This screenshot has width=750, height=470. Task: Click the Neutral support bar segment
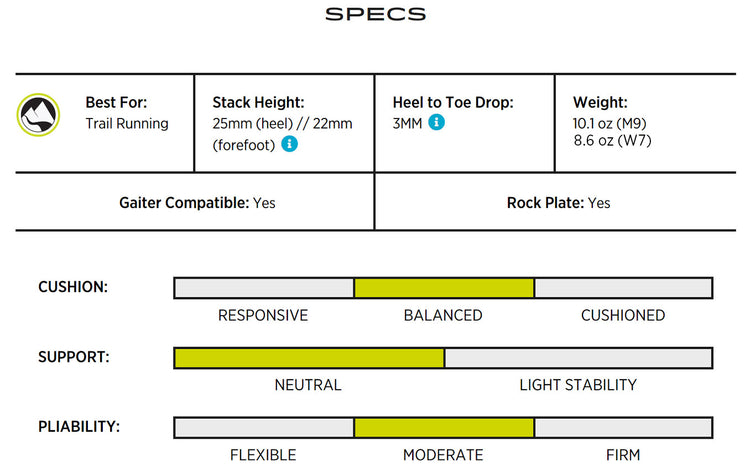(309, 358)
